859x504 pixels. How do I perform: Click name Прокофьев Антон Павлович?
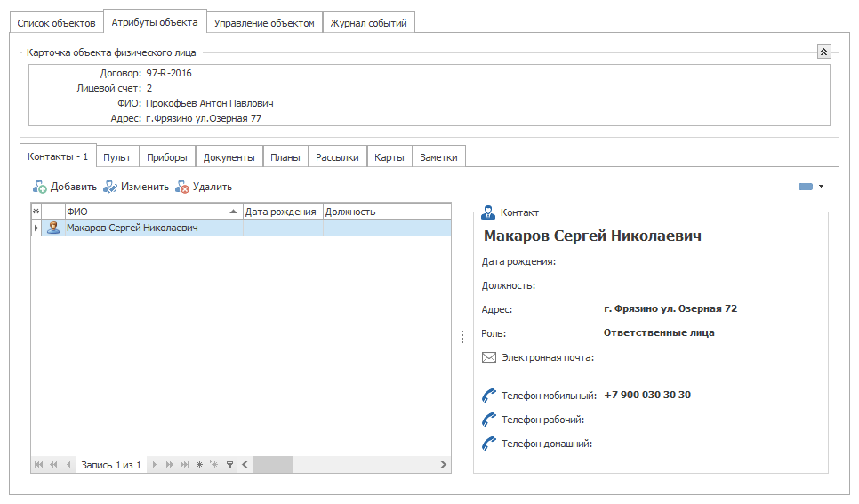point(209,103)
